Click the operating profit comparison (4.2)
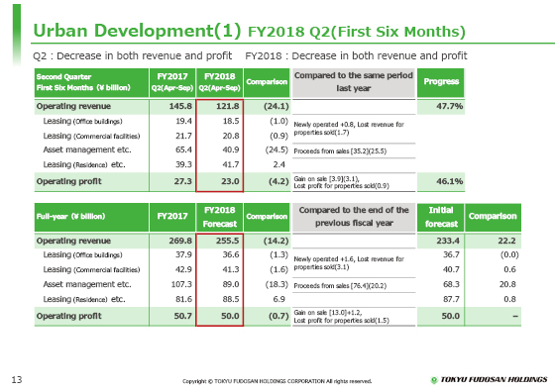555x392 pixels. (278, 181)
